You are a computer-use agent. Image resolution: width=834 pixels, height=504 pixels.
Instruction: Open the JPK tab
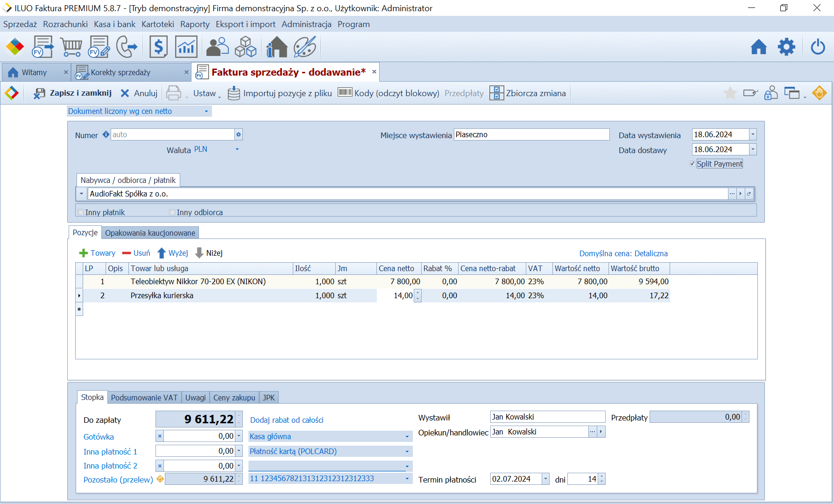point(269,398)
